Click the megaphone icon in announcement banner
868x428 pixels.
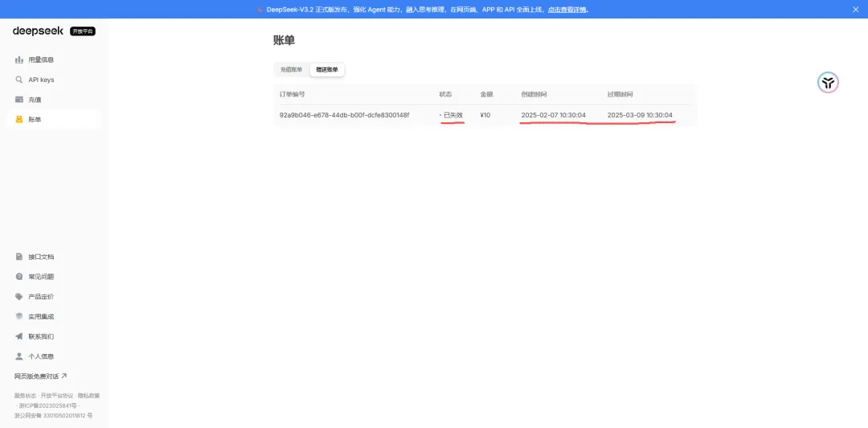tap(260, 10)
